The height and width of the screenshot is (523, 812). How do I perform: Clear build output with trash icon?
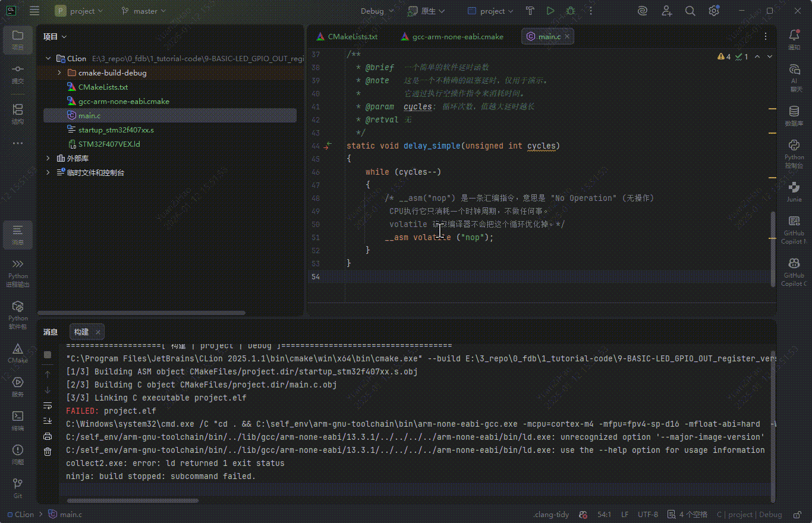[x=48, y=452]
